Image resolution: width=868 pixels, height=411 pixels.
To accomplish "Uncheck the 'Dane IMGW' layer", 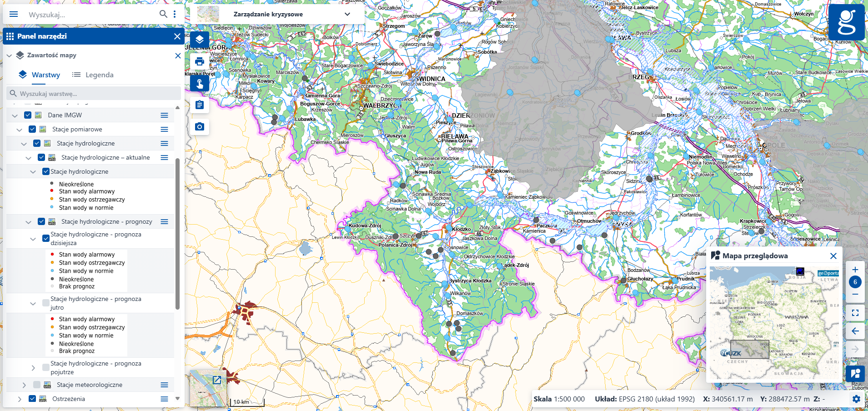I will [x=27, y=115].
